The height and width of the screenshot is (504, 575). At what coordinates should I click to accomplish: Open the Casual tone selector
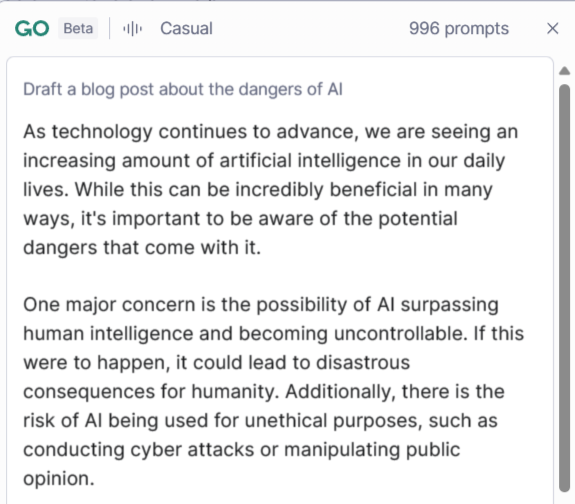click(186, 29)
